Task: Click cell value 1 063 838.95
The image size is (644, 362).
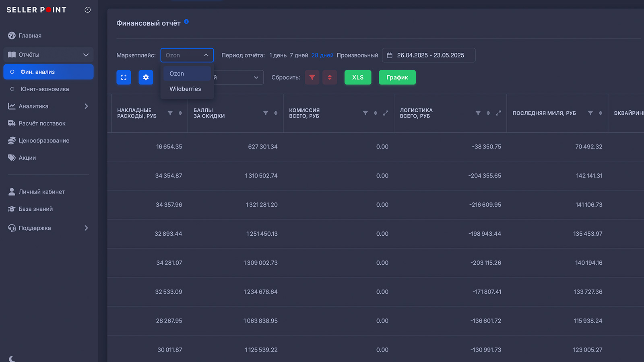Action: tap(260, 321)
